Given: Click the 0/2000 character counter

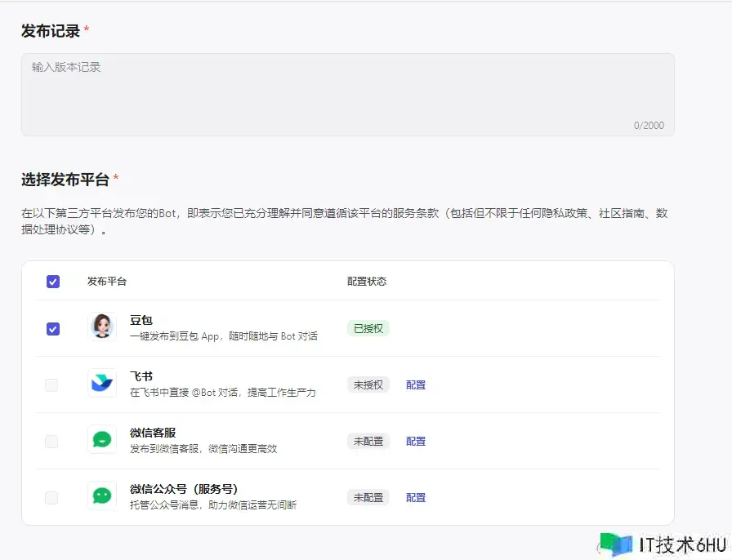Looking at the screenshot, I should point(649,125).
